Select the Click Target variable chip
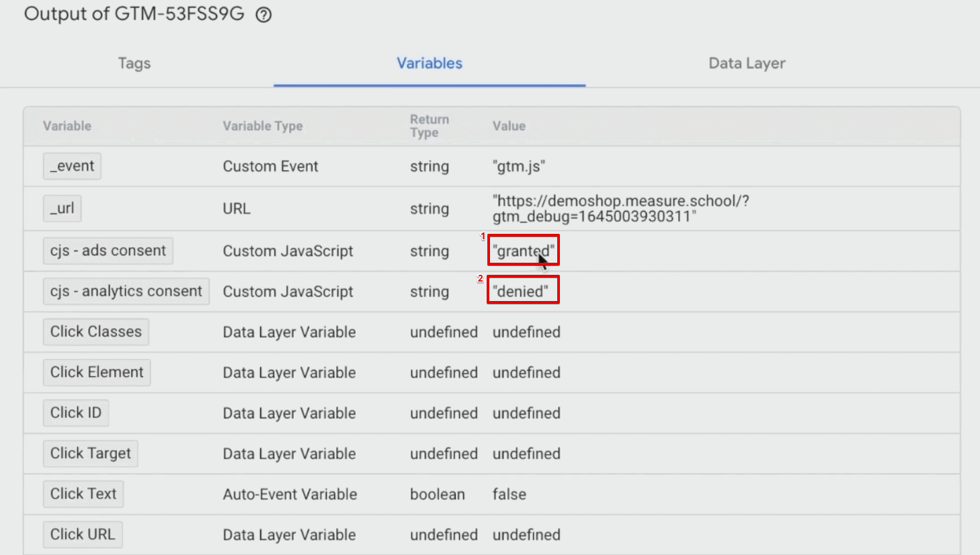The width and height of the screenshot is (980, 555). click(x=90, y=454)
